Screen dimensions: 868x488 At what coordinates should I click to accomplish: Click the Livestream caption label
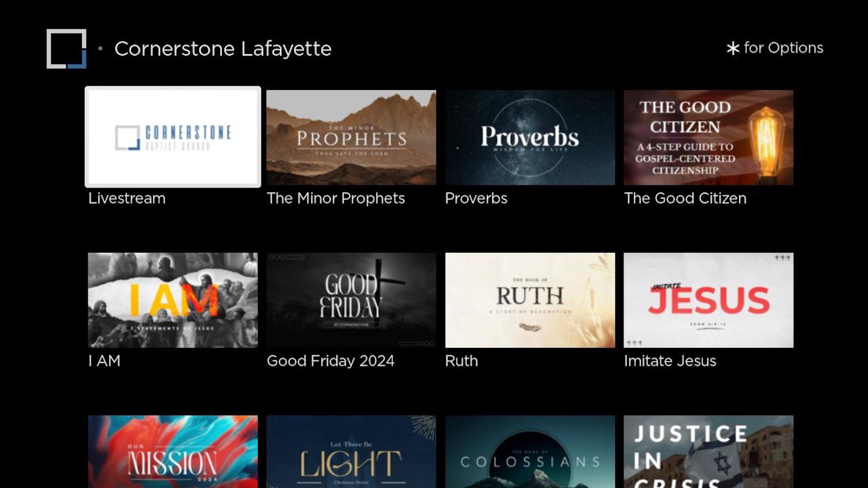coord(127,198)
